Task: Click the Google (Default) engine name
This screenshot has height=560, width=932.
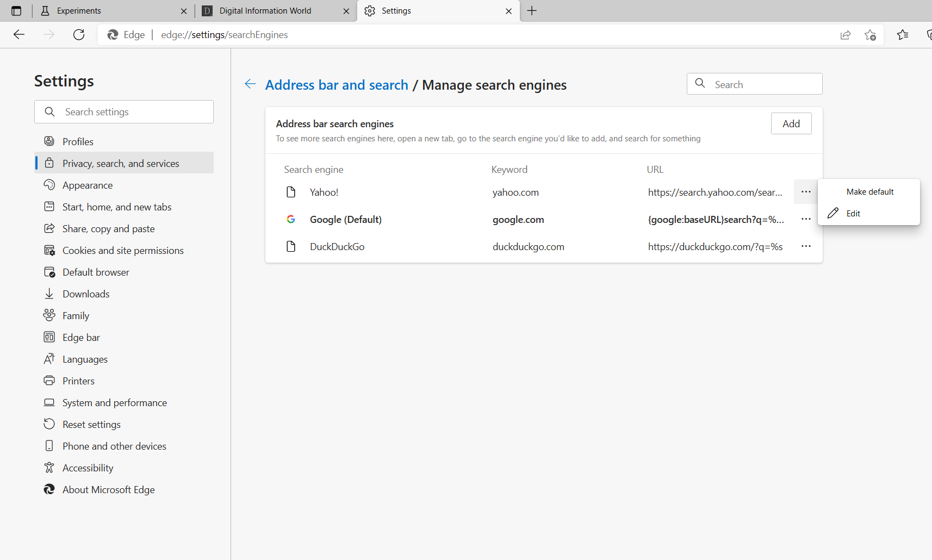Action: point(346,219)
